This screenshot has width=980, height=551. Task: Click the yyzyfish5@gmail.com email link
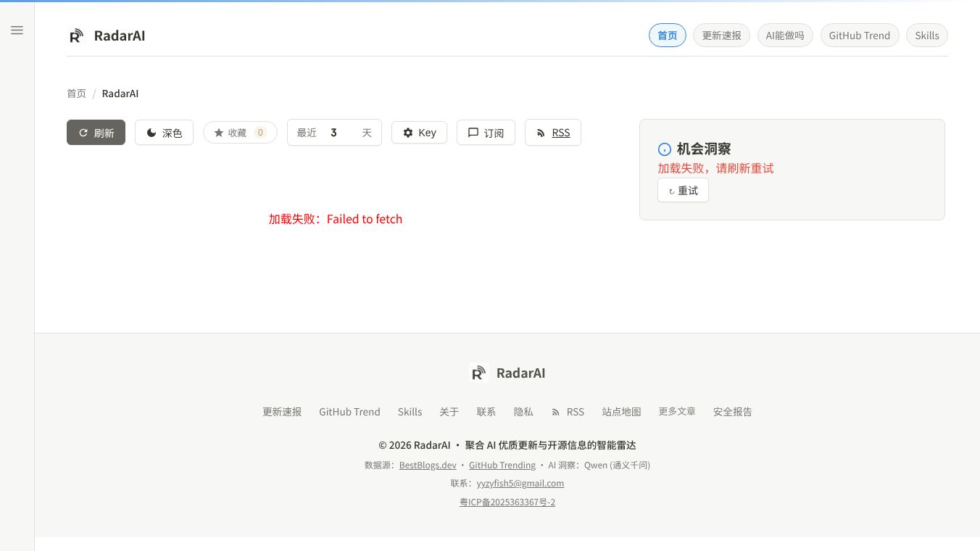point(520,484)
